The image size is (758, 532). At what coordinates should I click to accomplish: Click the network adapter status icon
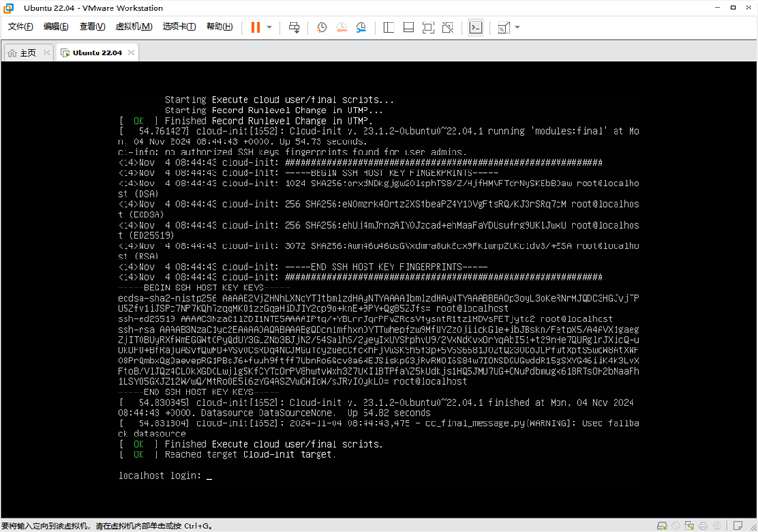[690, 525]
